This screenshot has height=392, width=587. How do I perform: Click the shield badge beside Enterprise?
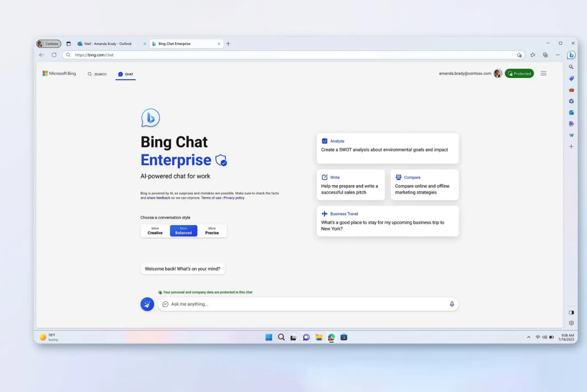coord(221,160)
